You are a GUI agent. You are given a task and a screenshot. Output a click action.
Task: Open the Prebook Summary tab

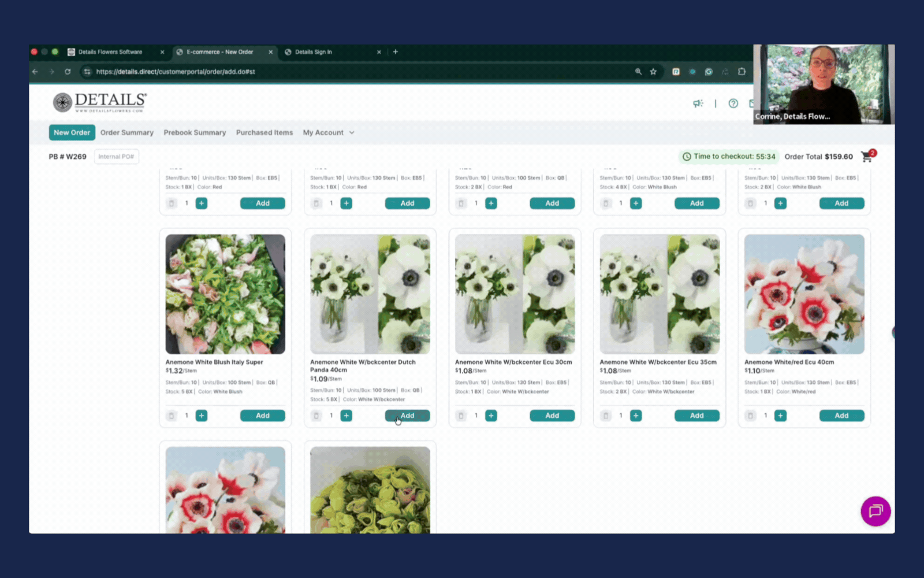[x=195, y=132]
